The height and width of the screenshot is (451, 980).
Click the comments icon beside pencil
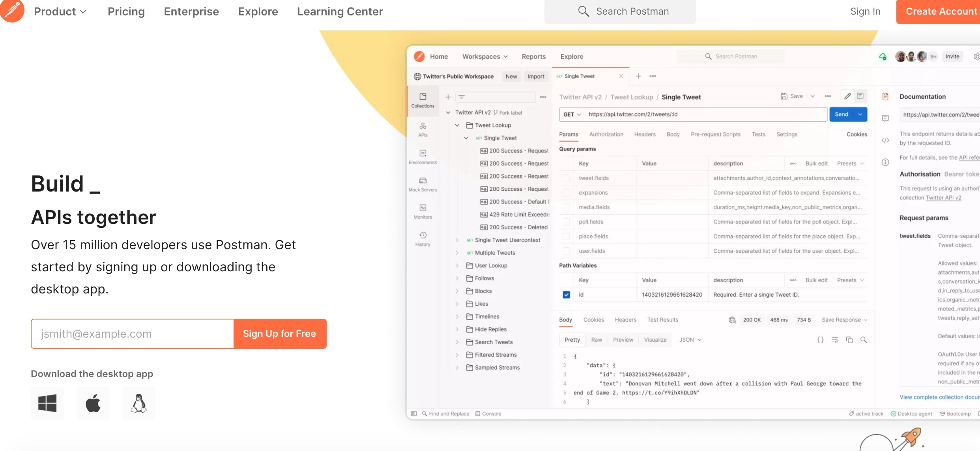860,96
